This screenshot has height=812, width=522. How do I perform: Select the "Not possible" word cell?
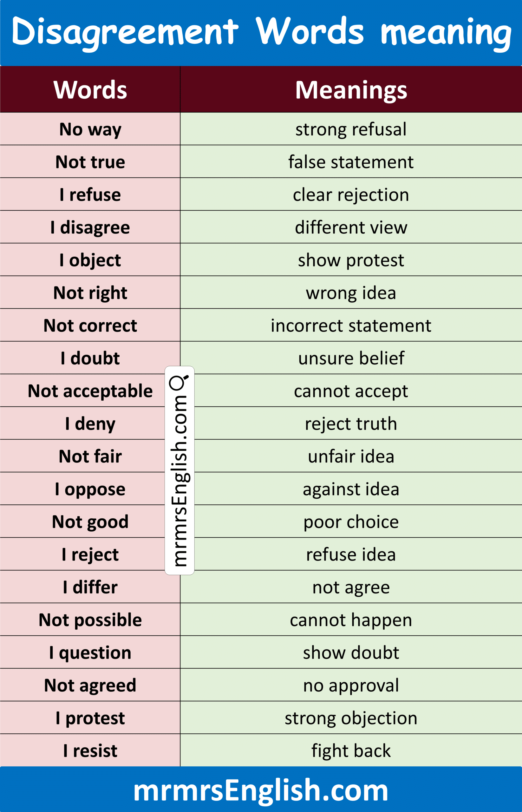pyautogui.click(x=90, y=620)
